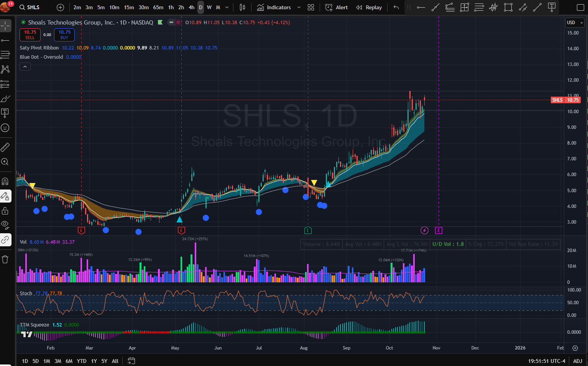Screen dimensions: 588x366
Task: Click the fullscreen mode icon
Action: point(580,7)
